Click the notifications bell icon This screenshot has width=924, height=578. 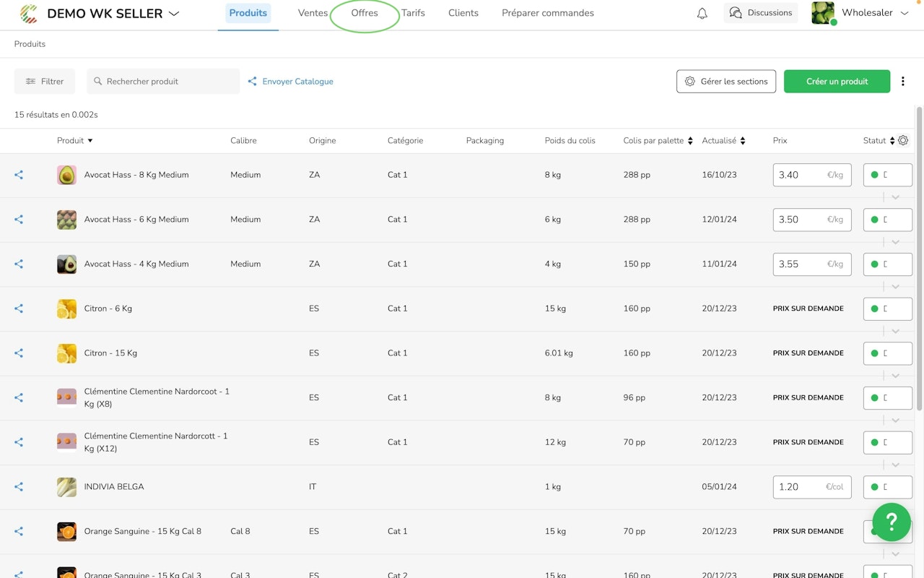[x=702, y=14]
